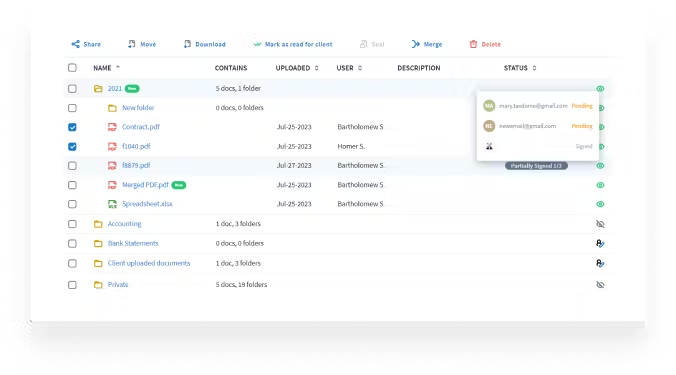The height and width of the screenshot is (375, 676).
Task: Delete the selected documents
Action: coord(485,44)
